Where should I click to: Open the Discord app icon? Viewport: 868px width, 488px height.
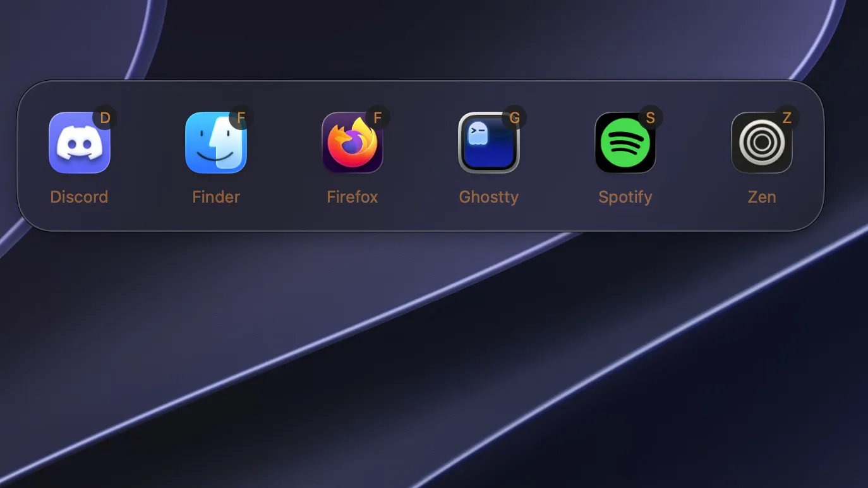click(x=80, y=143)
